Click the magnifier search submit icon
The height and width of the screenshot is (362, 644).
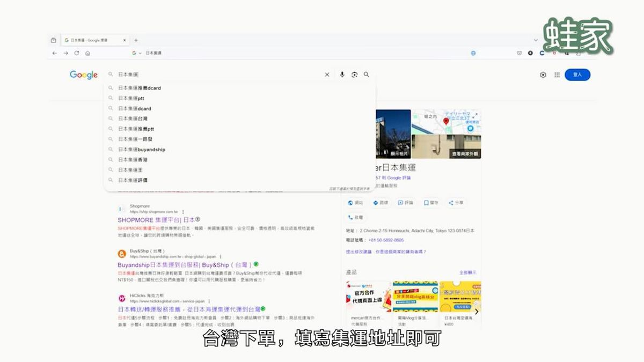(367, 75)
